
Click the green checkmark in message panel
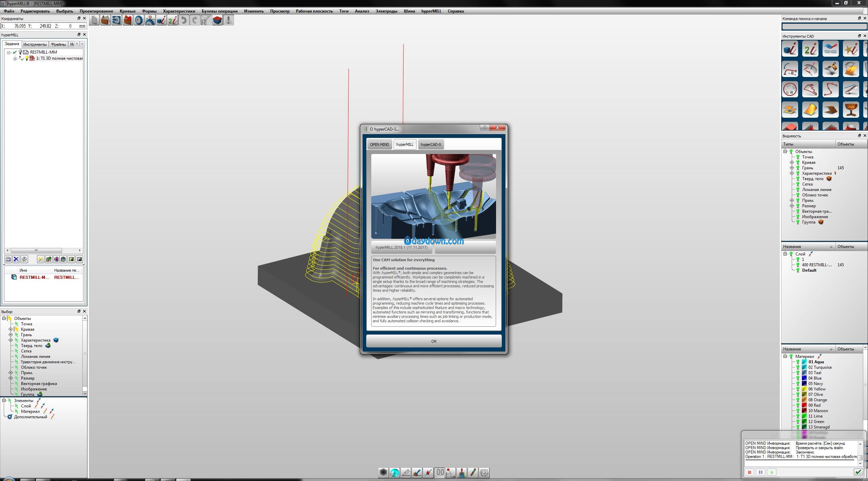pyautogui.click(x=858, y=472)
